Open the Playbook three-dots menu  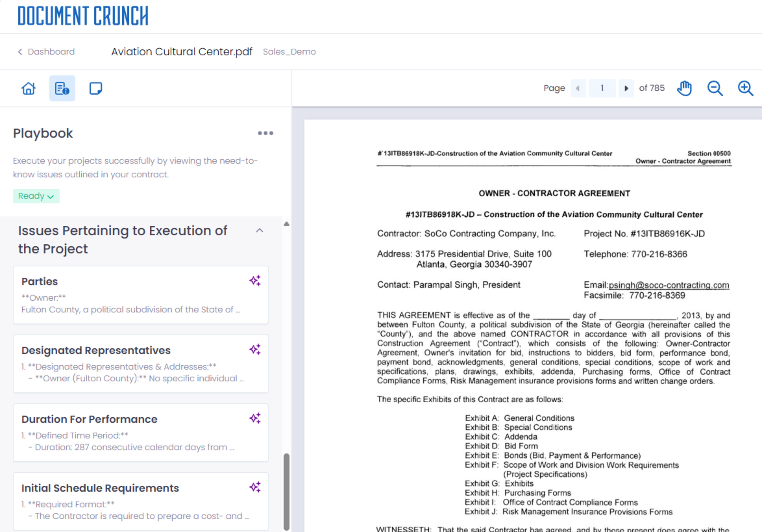click(266, 133)
